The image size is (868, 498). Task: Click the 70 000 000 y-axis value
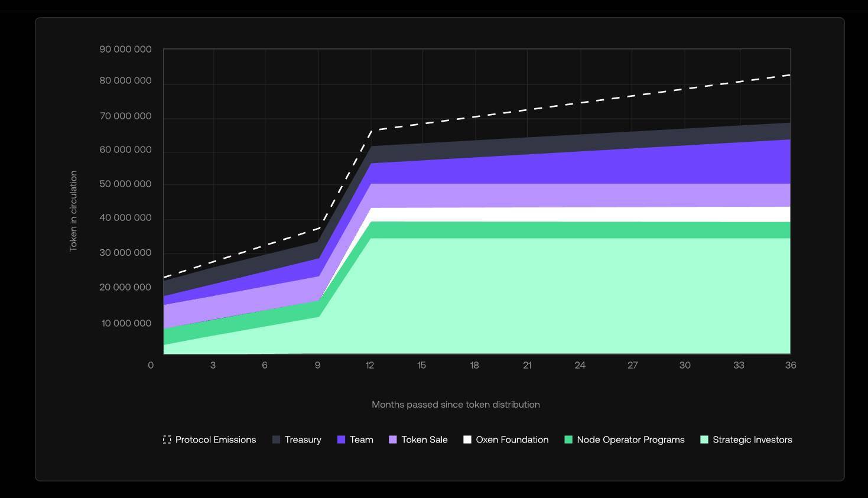click(x=126, y=116)
